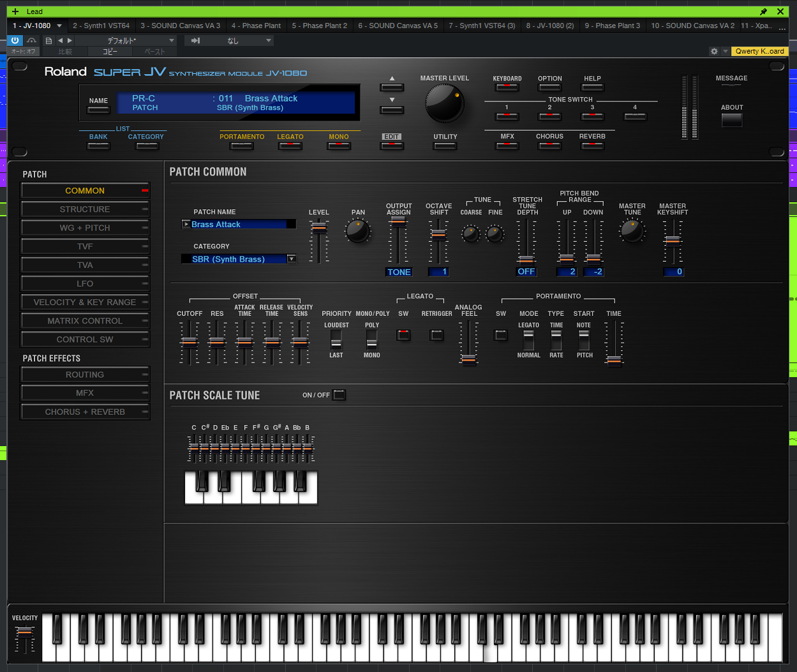Toggle the CHORUS effect switch
The image size is (797, 672).
(x=549, y=146)
